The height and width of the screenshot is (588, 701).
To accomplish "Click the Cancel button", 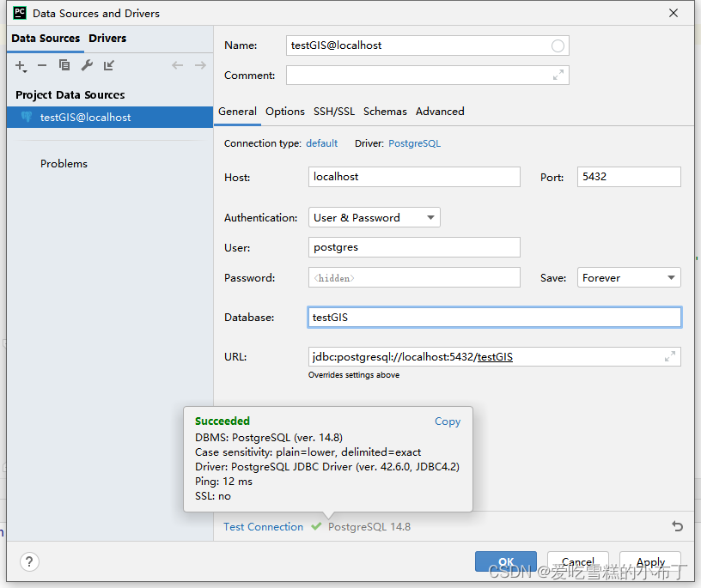I will coord(577,561).
